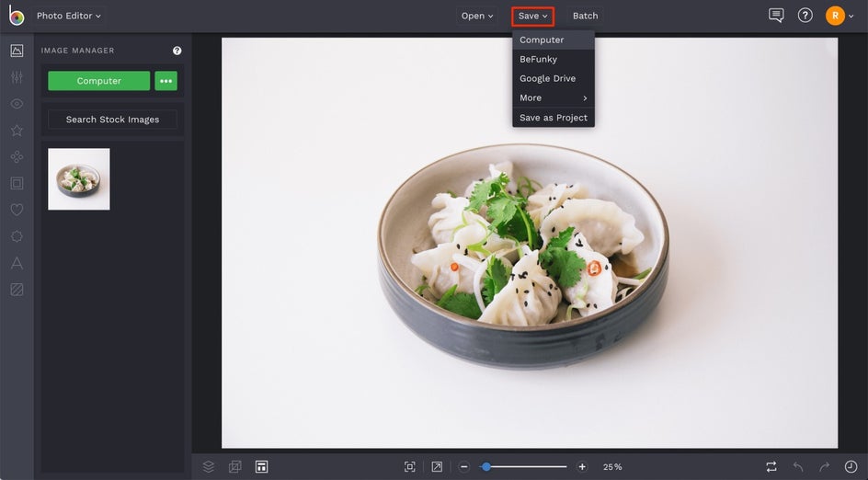Image resolution: width=868 pixels, height=480 pixels.
Task: Toggle the image manager panel icon
Action: tap(261, 467)
